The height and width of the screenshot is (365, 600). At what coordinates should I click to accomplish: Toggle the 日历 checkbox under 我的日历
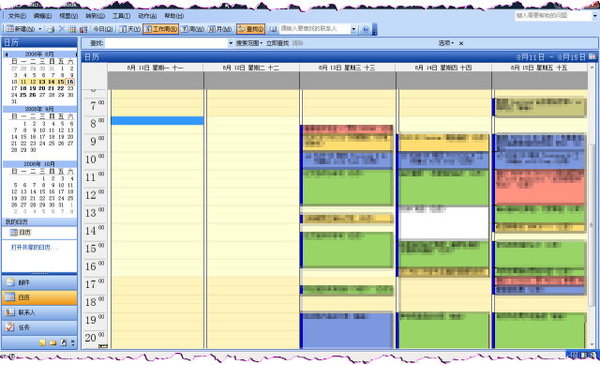pyautogui.click(x=14, y=232)
